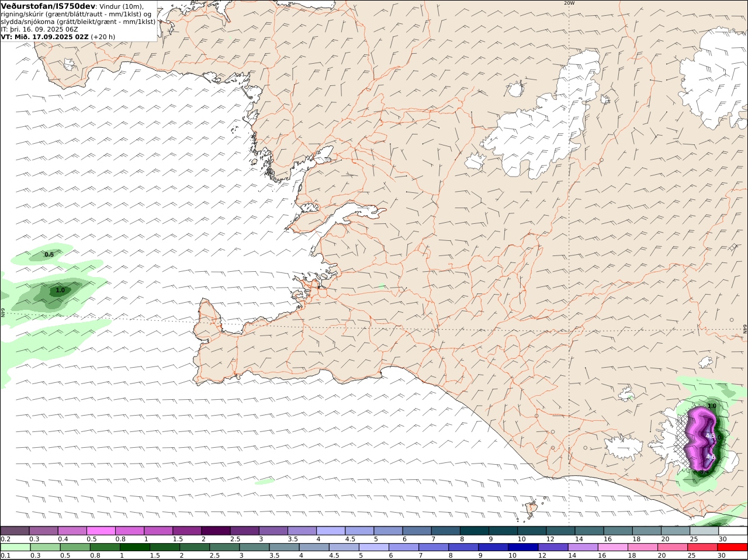This screenshot has width=748, height=560.
Task: Click the 20W longitude label at top
Action: coord(569,3)
